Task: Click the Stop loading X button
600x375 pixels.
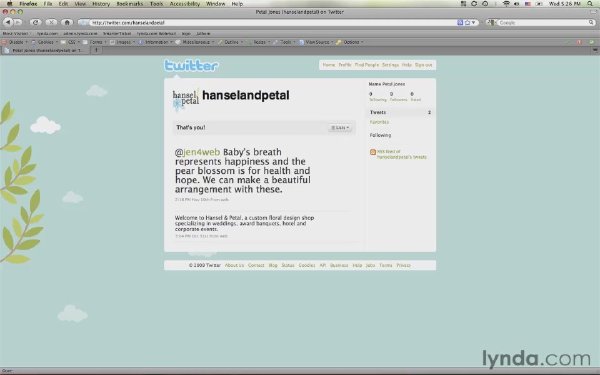Action: point(51,22)
